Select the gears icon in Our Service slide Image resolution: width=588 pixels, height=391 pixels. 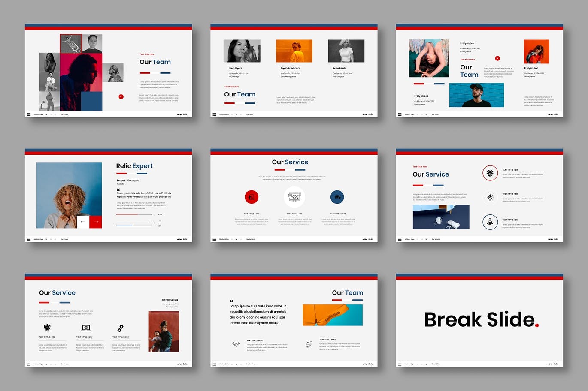click(121, 328)
